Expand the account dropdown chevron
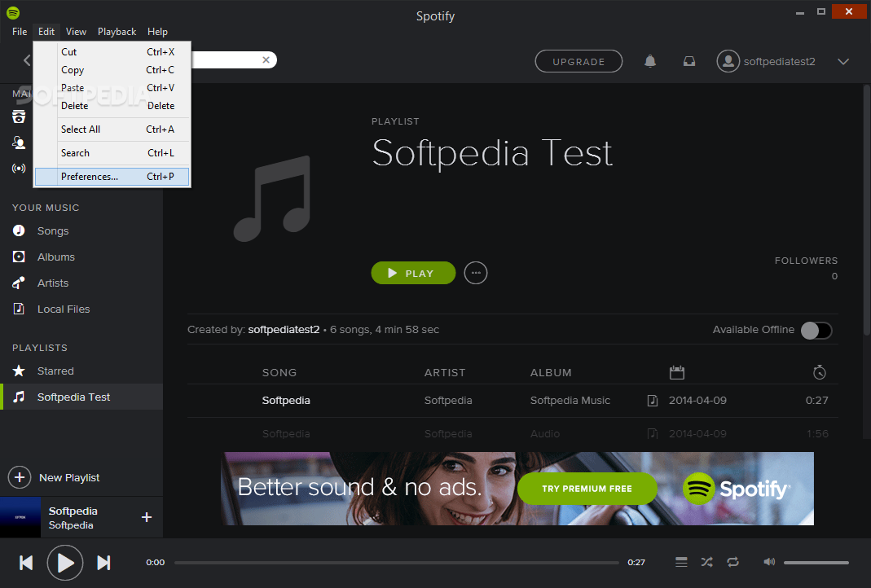The height and width of the screenshot is (588, 871). (x=842, y=61)
